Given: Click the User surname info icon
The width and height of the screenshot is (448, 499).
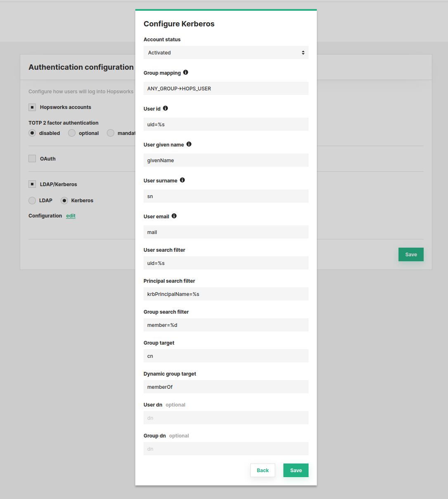Looking at the screenshot, I should pos(182,180).
